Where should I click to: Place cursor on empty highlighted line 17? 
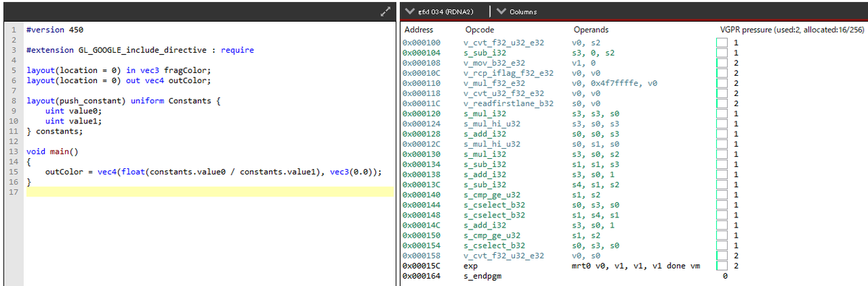point(210,192)
